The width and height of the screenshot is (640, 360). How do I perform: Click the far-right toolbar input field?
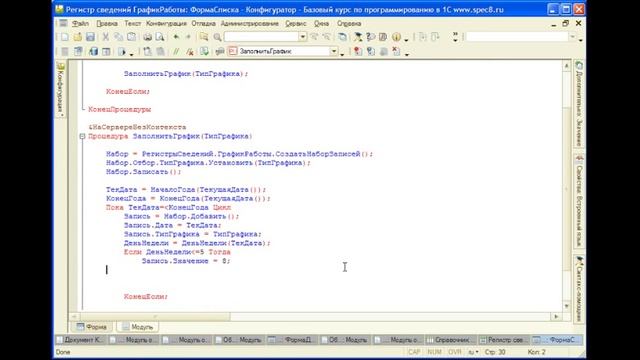(517, 37)
